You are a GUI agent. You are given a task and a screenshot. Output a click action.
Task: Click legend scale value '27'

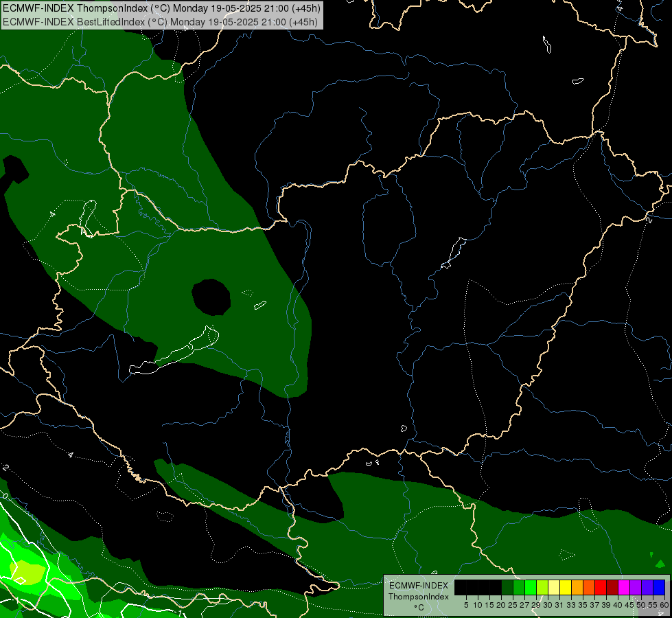(524, 605)
